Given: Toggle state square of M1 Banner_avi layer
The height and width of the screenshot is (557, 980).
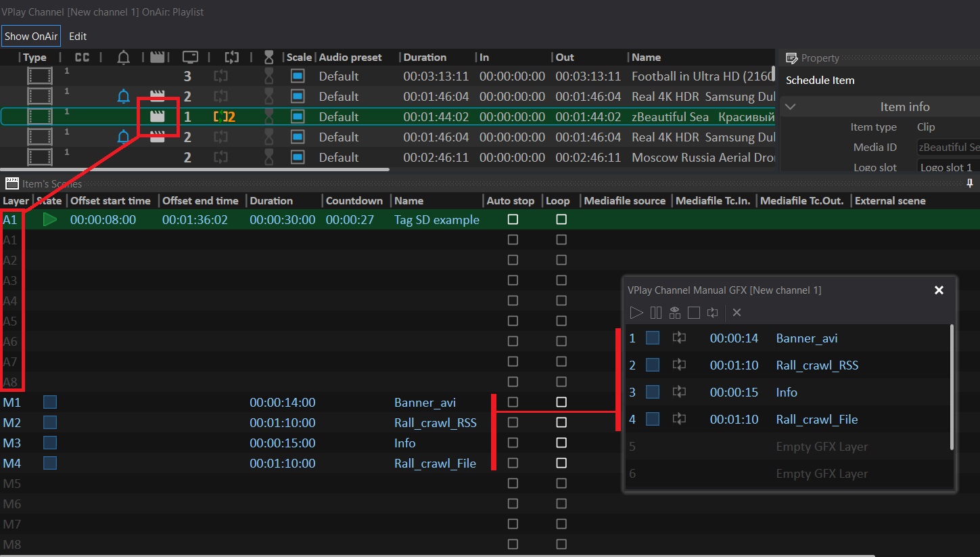Looking at the screenshot, I should (x=50, y=402).
